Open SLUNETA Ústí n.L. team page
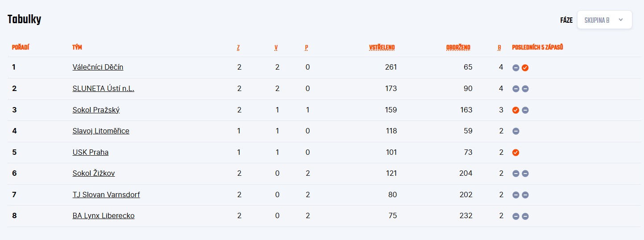The height and width of the screenshot is (240, 644). coord(103,89)
